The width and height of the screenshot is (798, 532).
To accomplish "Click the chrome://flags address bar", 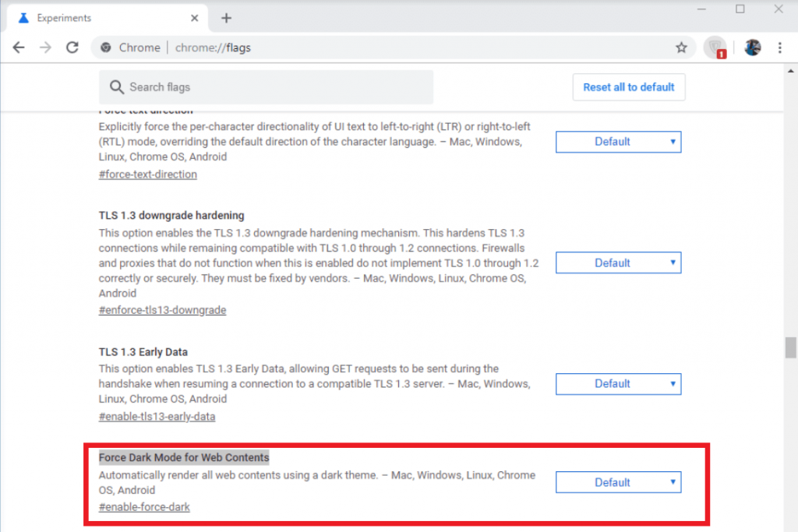I will 392,48.
